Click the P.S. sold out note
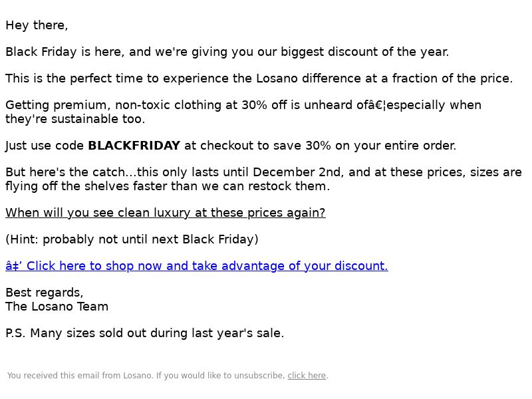This screenshot has width=532, height=399. (x=145, y=333)
